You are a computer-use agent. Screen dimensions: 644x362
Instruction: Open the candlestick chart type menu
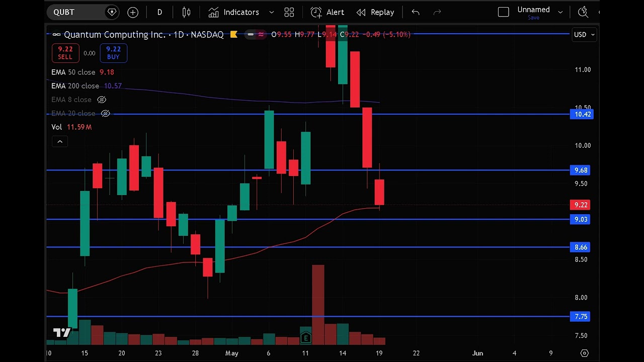[x=186, y=12]
